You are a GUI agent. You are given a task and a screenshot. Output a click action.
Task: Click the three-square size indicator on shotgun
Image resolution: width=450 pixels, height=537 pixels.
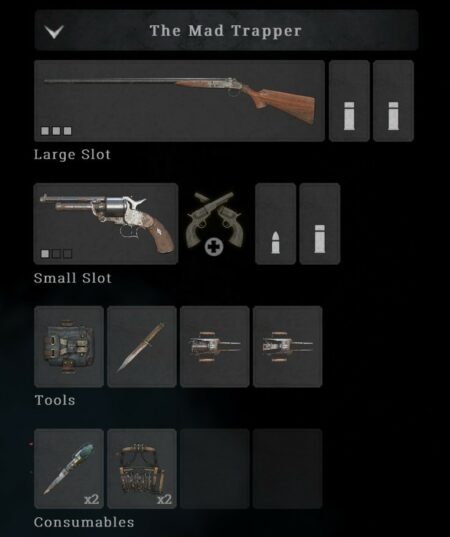click(56, 131)
